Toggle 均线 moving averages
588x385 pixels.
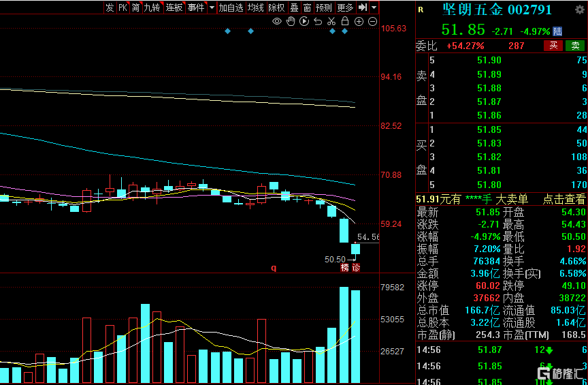coord(256,7)
